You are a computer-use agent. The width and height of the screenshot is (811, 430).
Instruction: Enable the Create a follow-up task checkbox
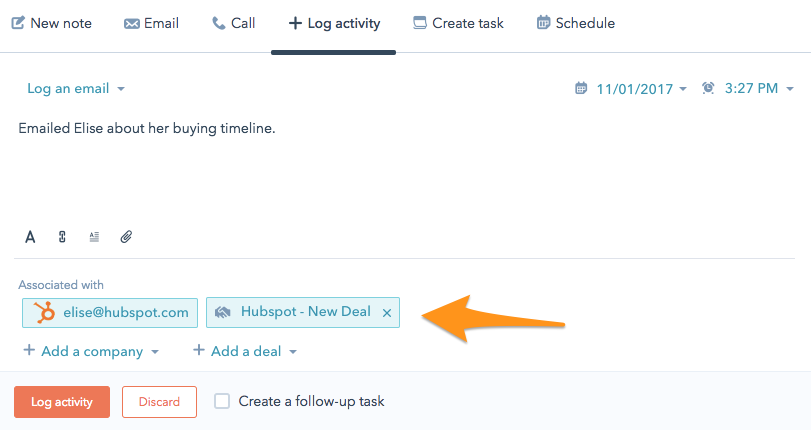222,401
